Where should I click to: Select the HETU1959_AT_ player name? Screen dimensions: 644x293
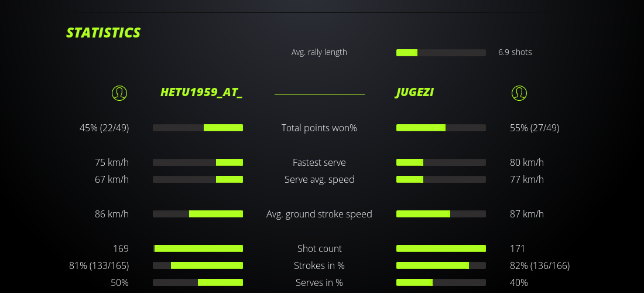[x=201, y=93]
